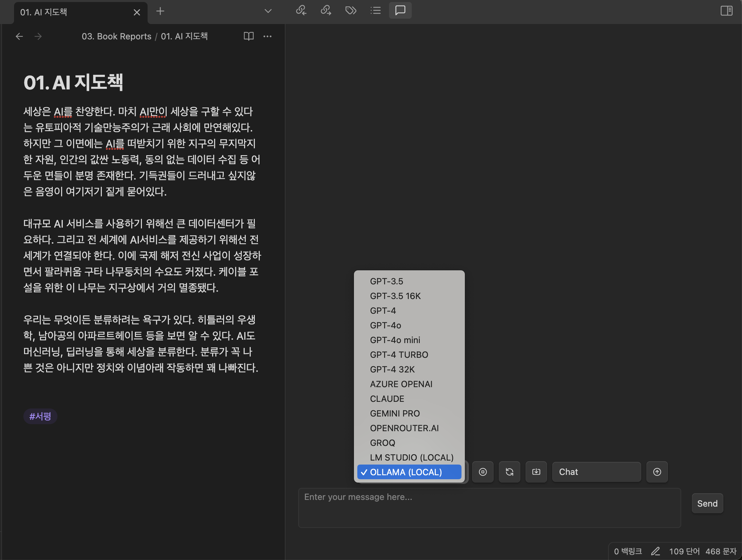Open the note's more options menu
The image size is (742, 560).
[267, 36]
